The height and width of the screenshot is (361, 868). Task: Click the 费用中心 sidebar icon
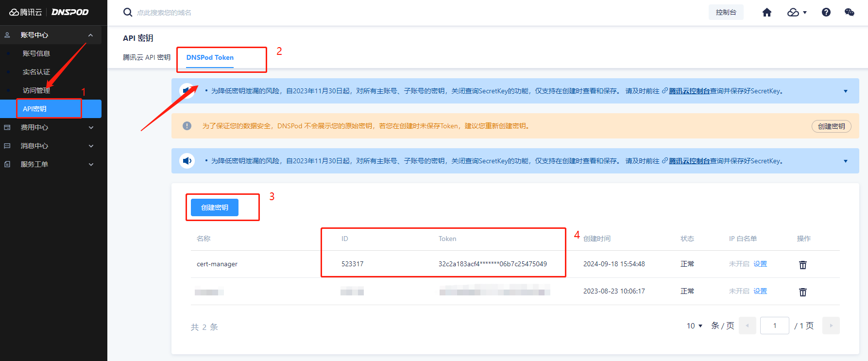[7, 127]
